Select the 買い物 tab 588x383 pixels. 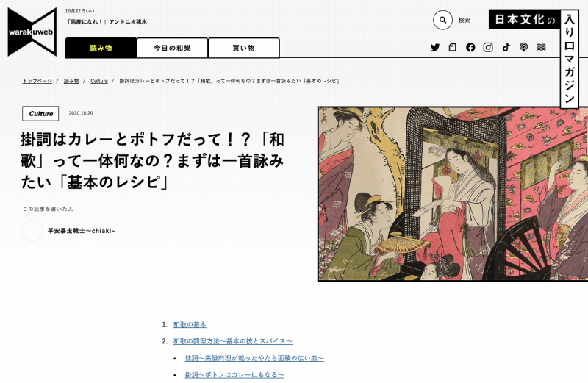coord(244,48)
